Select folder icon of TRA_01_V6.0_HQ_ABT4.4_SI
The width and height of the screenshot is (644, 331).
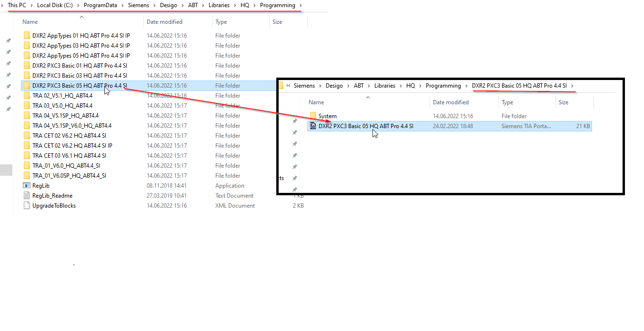point(27,166)
